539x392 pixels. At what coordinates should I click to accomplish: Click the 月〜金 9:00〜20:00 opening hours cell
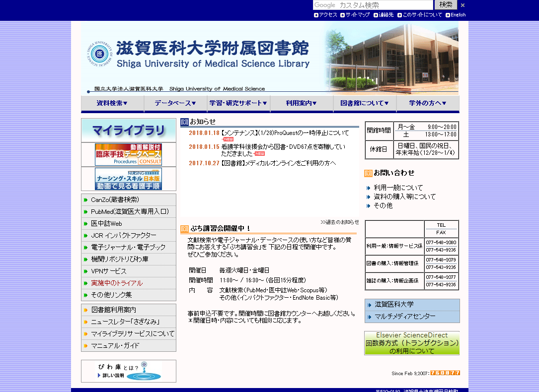coord(426,127)
